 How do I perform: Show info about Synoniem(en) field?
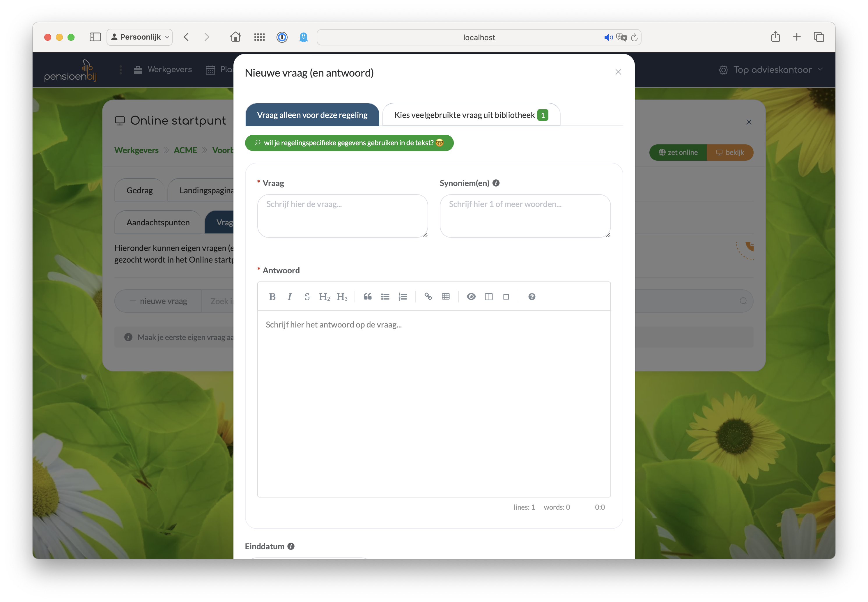(x=496, y=183)
